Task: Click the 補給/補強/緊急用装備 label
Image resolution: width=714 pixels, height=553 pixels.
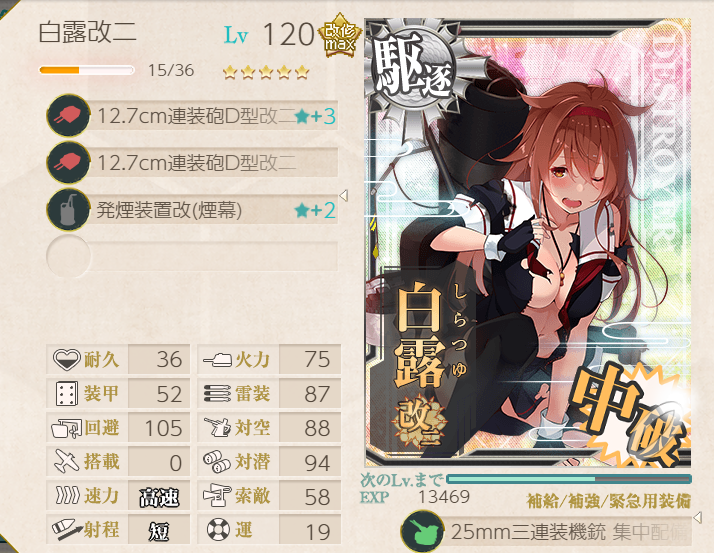Action: coord(608,501)
